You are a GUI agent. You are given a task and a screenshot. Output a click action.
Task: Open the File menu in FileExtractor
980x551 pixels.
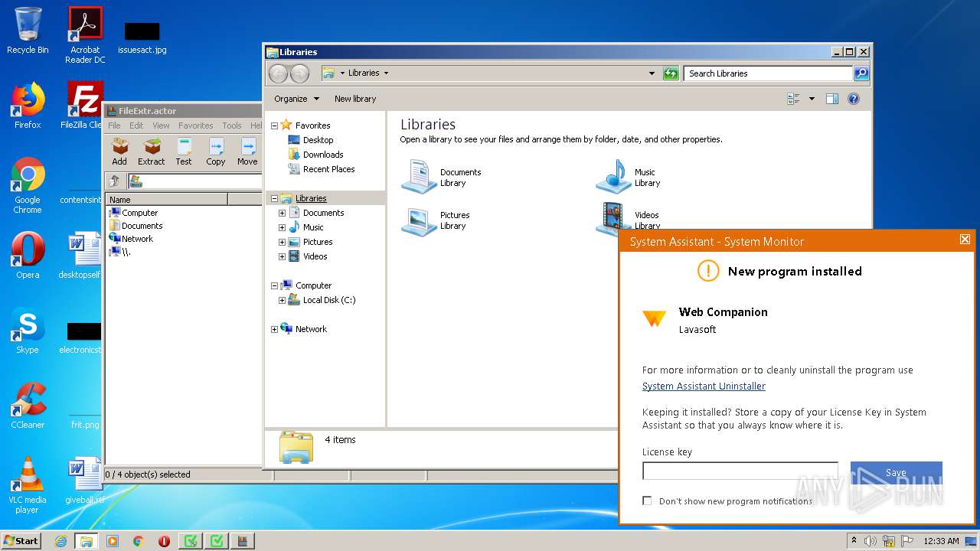(114, 126)
